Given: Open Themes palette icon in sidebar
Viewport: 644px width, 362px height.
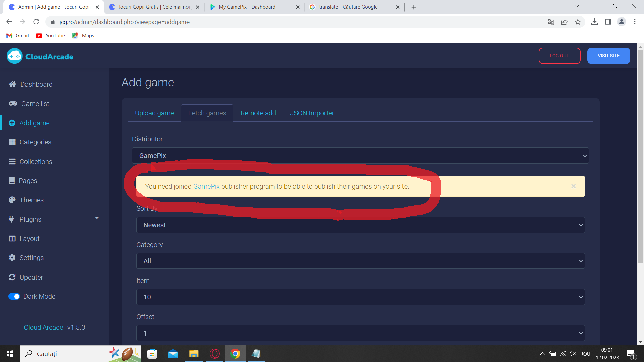Looking at the screenshot, I should (12, 200).
